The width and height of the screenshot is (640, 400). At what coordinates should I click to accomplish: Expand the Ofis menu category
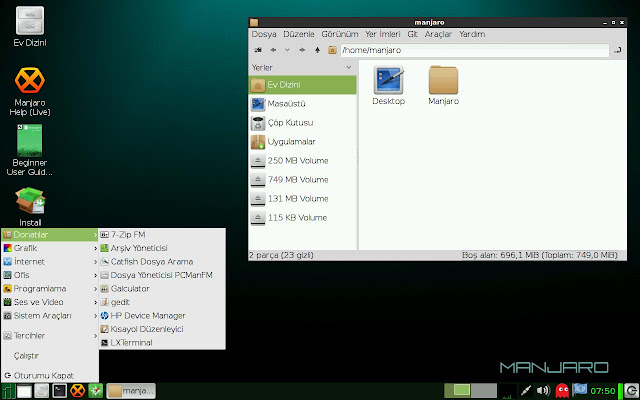[50, 275]
